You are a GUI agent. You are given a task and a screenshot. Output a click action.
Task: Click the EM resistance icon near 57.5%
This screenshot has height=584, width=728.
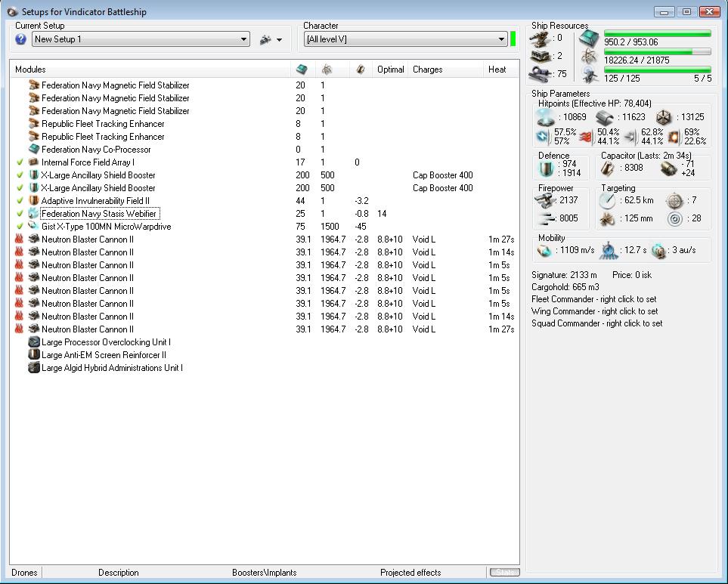coord(544,137)
